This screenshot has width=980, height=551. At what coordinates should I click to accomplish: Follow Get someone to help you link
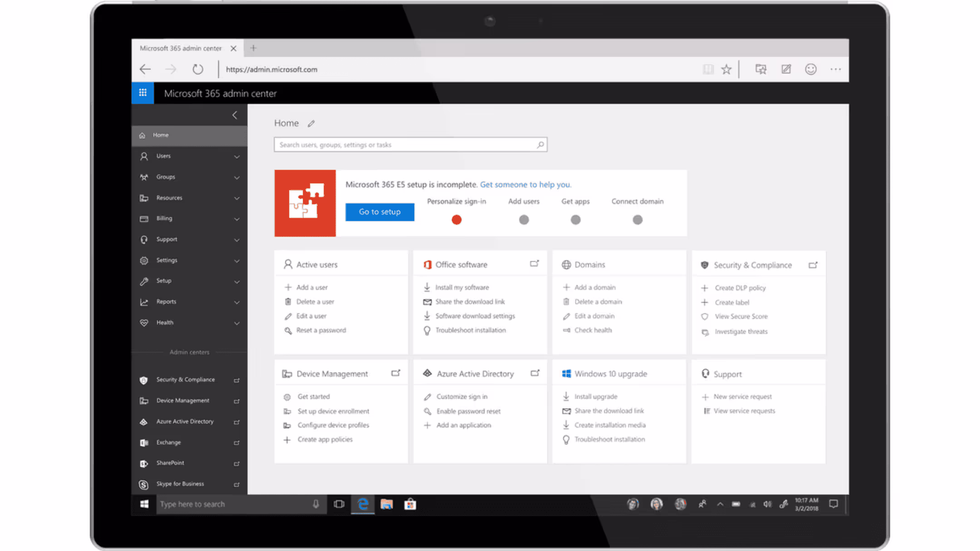526,185
